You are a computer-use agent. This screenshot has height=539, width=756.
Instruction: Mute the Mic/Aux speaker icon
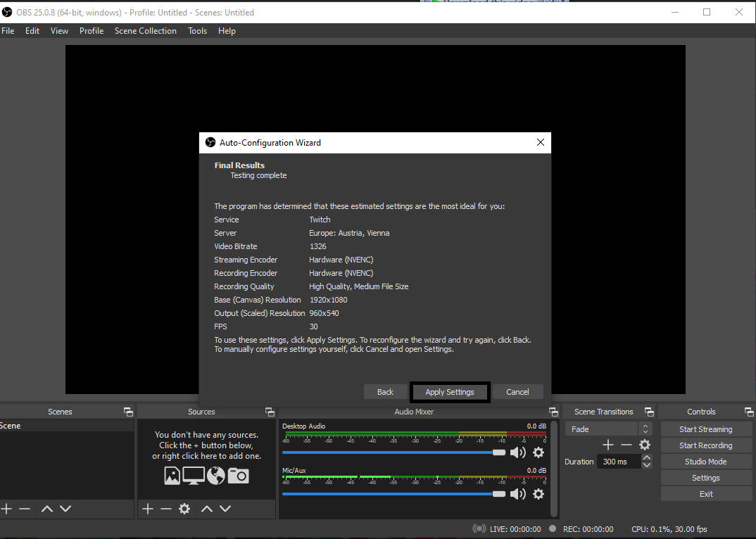coord(518,494)
